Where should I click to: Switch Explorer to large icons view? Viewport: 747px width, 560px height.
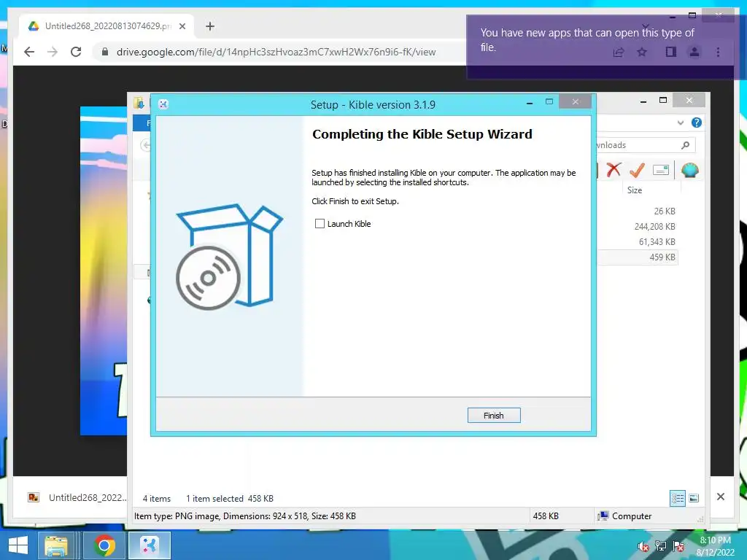coord(694,499)
